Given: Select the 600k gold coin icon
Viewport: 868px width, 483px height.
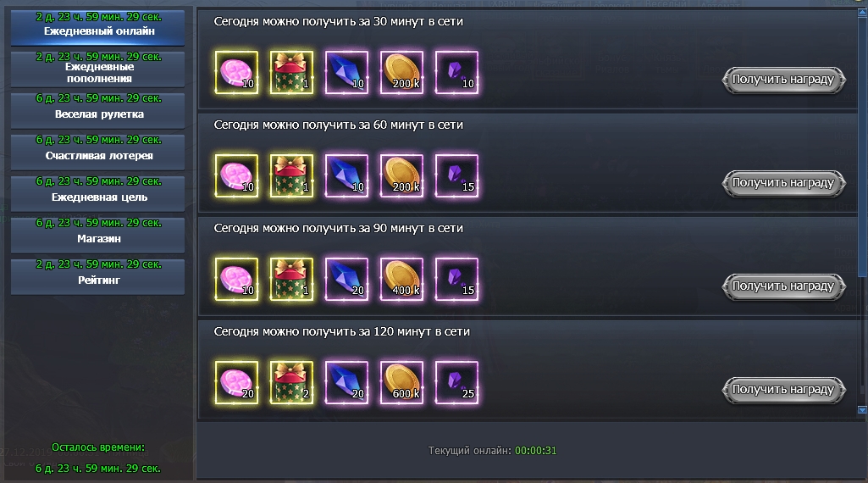Looking at the screenshot, I should point(402,383).
